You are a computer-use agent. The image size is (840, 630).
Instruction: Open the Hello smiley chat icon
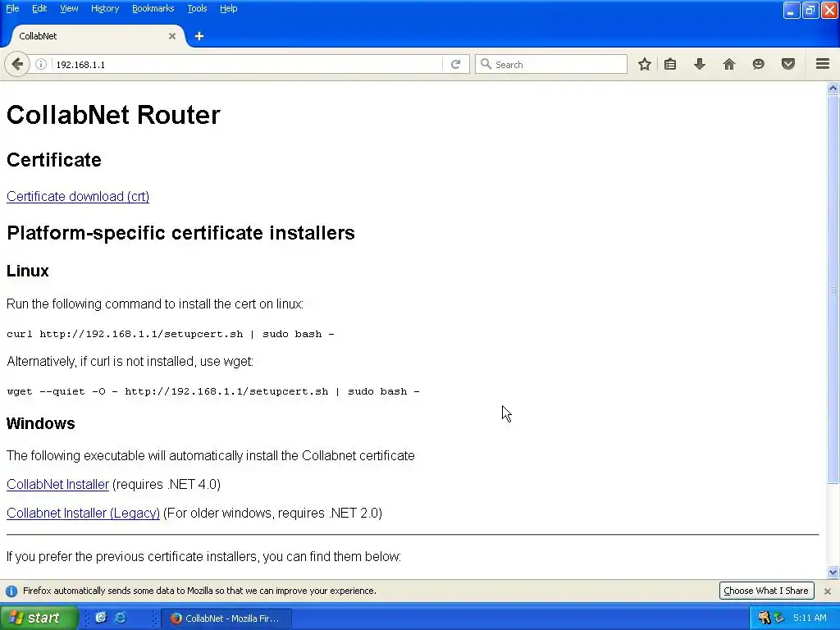coord(758,64)
